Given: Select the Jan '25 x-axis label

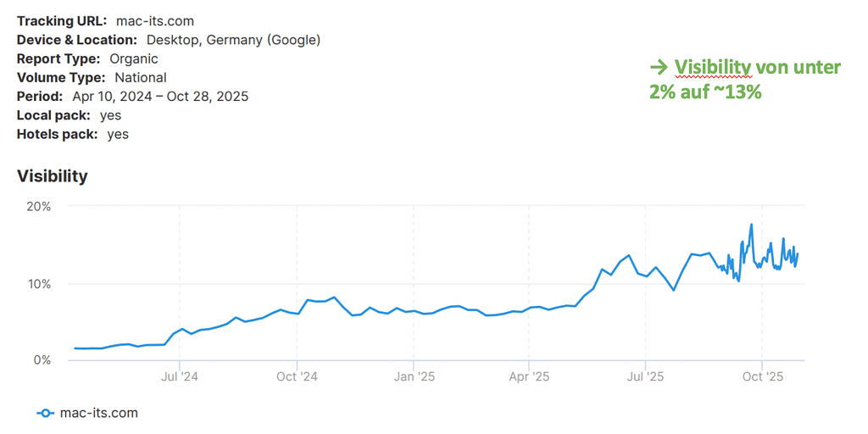Looking at the screenshot, I should coord(414,376).
